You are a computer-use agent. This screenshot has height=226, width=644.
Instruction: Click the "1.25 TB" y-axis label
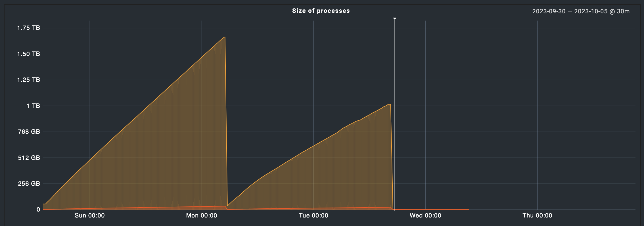point(29,80)
